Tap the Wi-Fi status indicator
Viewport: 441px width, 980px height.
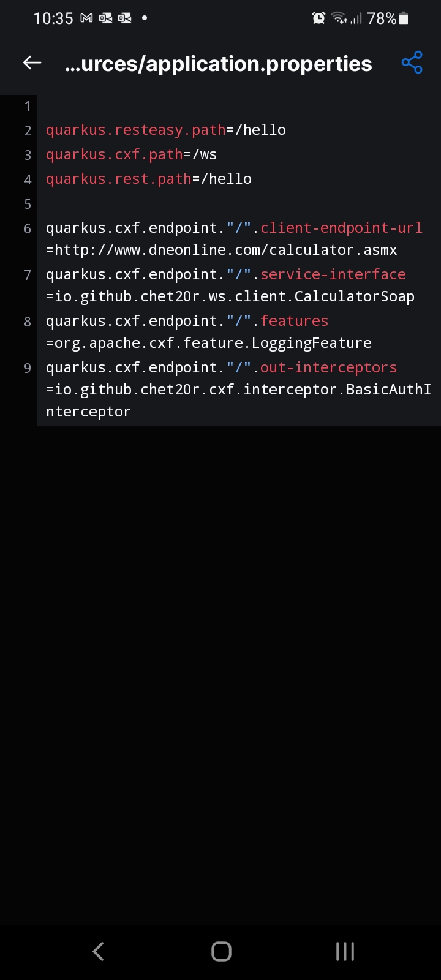tap(339, 18)
